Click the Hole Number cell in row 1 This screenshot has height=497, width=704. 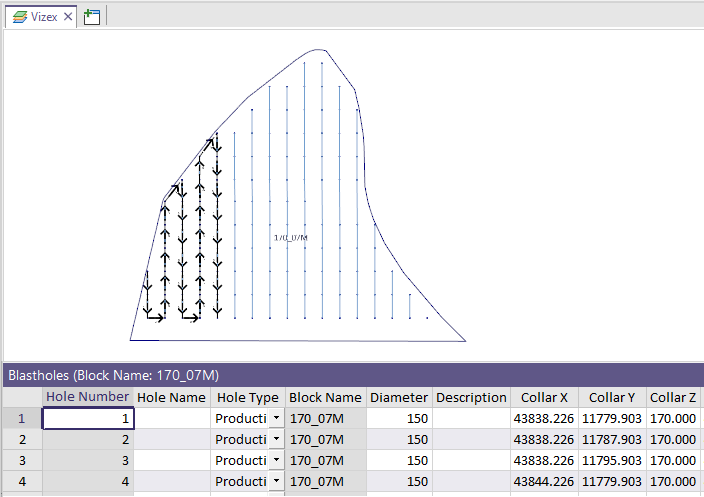tap(88, 419)
